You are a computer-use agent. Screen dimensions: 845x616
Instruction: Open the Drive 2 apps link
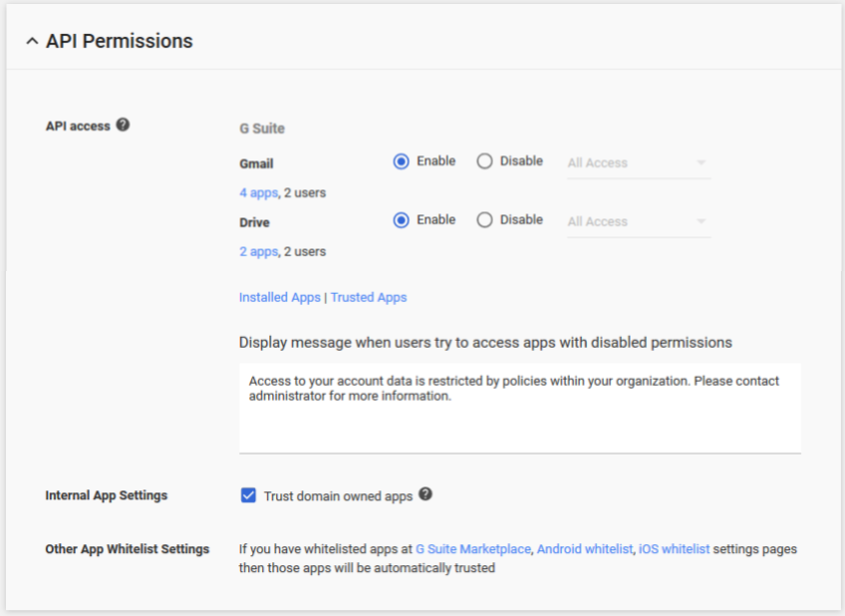click(x=259, y=251)
